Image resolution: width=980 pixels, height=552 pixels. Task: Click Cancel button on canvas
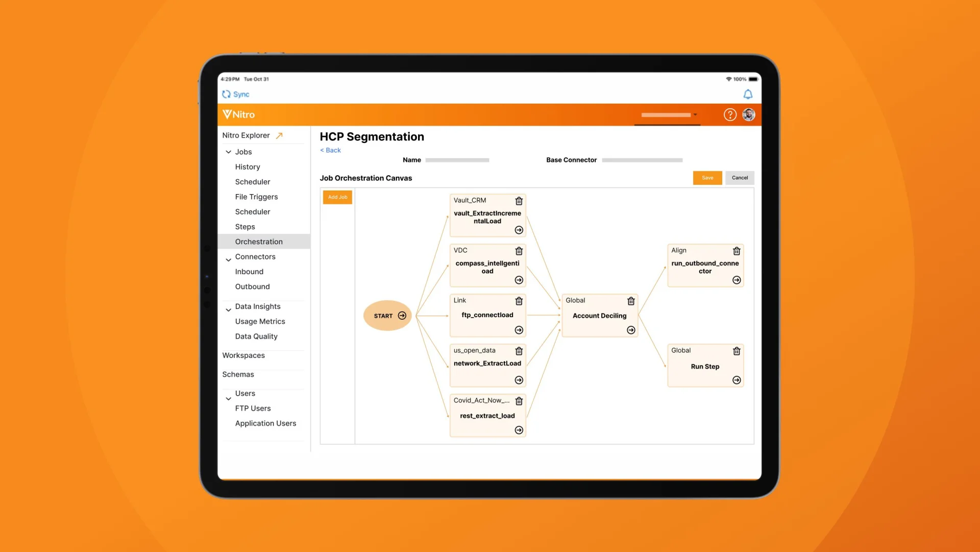(x=739, y=178)
